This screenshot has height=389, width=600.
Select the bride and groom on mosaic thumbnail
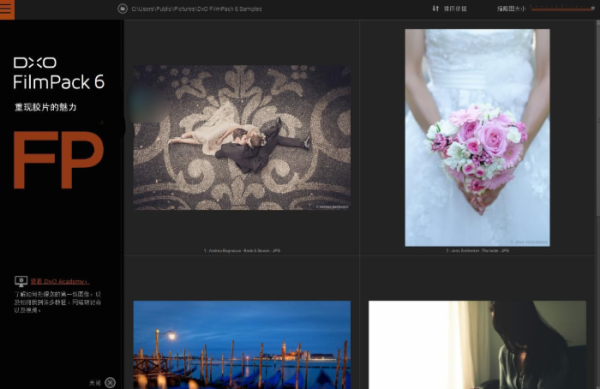pyautogui.click(x=242, y=137)
